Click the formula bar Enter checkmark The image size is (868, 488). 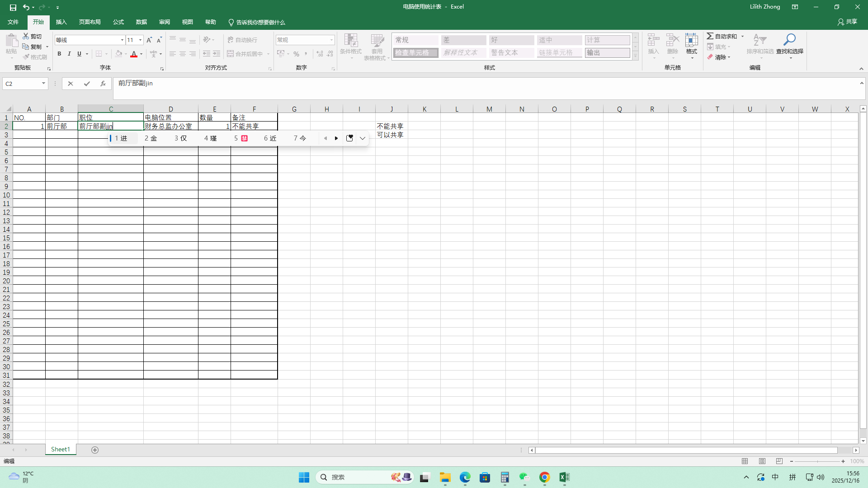pyautogui.click(x=87, y=84)
